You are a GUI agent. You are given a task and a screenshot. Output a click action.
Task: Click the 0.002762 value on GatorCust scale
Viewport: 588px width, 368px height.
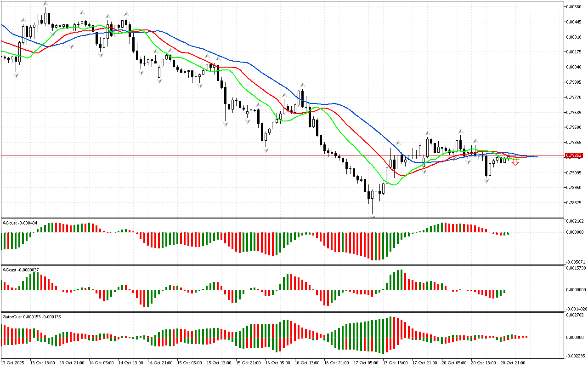pos(575,315)
